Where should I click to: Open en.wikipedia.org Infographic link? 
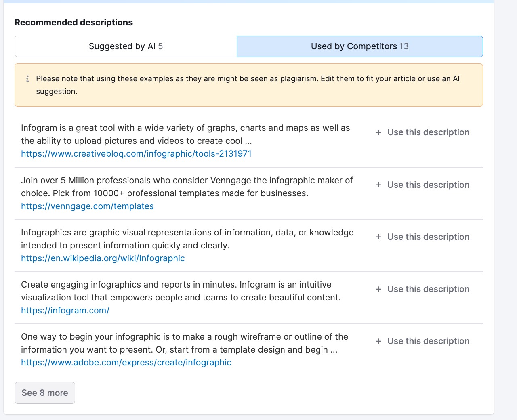[x=103, y=258]
